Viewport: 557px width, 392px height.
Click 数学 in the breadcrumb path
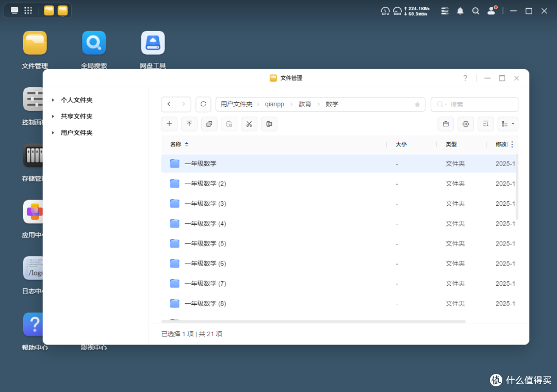tap(332, 104)
